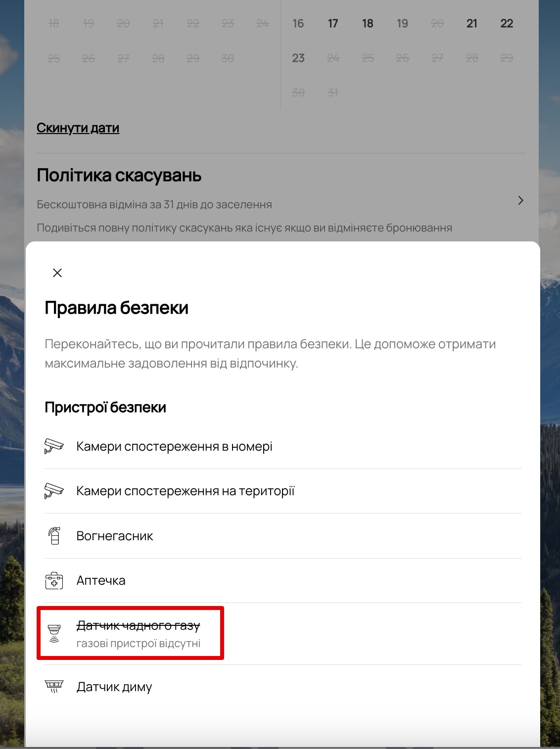Click the in-room surveillance camera icon

pos(54,446)
